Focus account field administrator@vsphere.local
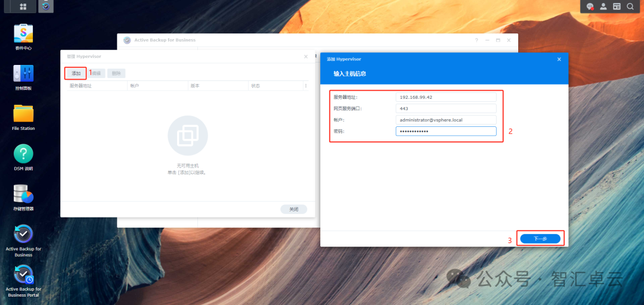Image resolution: width=644 pixels, height=305 pixels. tap(446, 120)
